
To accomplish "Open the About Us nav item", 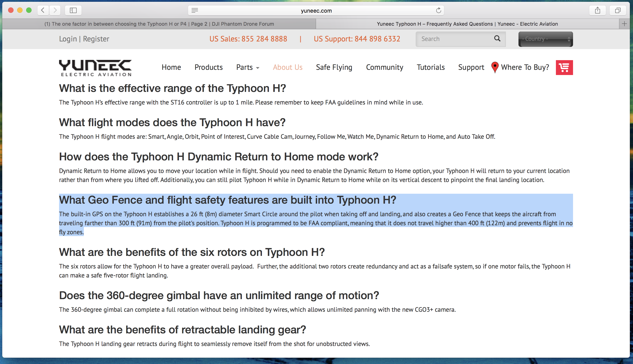I will [x=287, y=67].
